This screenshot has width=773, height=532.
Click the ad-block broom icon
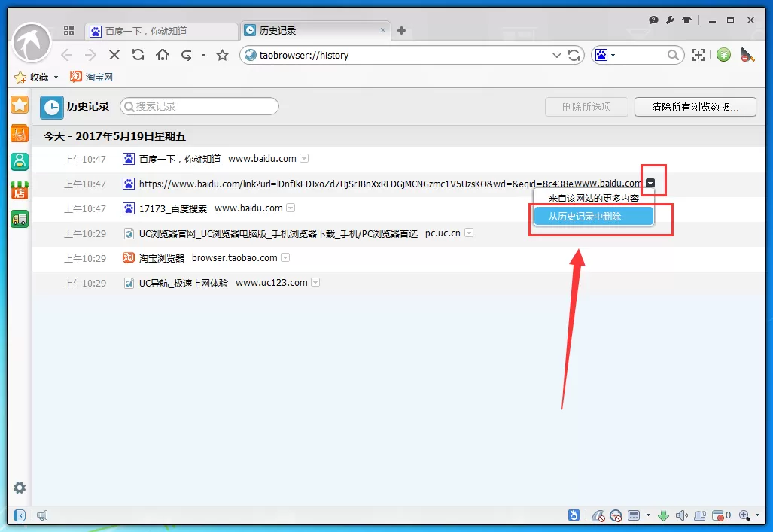(747, 55)
